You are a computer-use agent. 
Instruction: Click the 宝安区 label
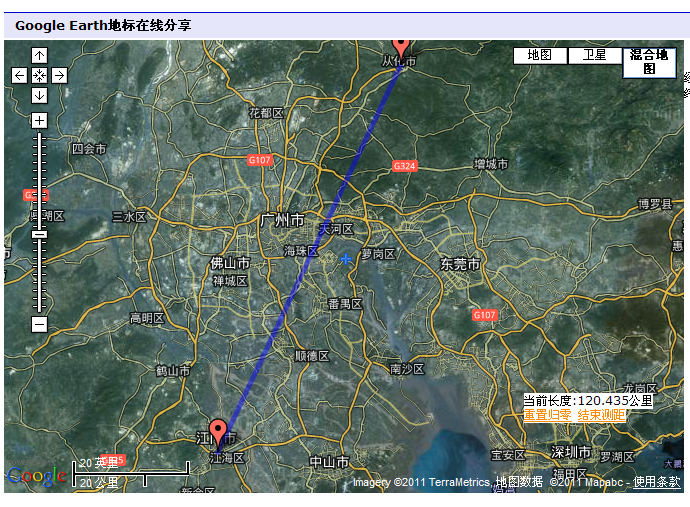[x=508, y=455]
